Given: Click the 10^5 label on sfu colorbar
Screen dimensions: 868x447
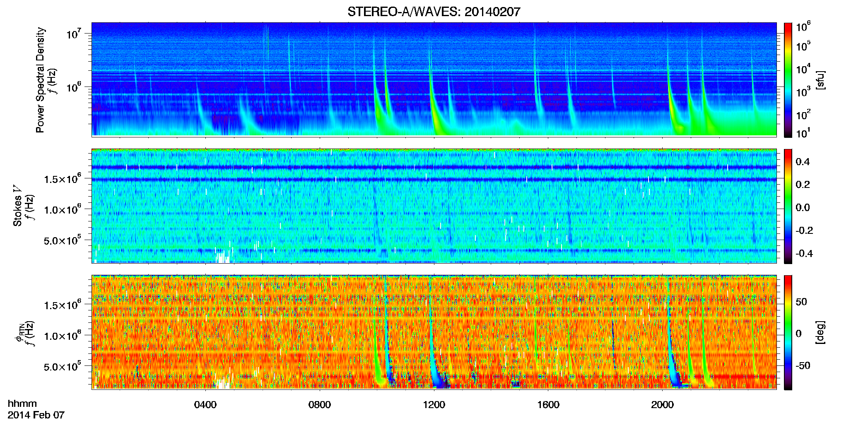Looking at the screenshot, I should [803, 46].
